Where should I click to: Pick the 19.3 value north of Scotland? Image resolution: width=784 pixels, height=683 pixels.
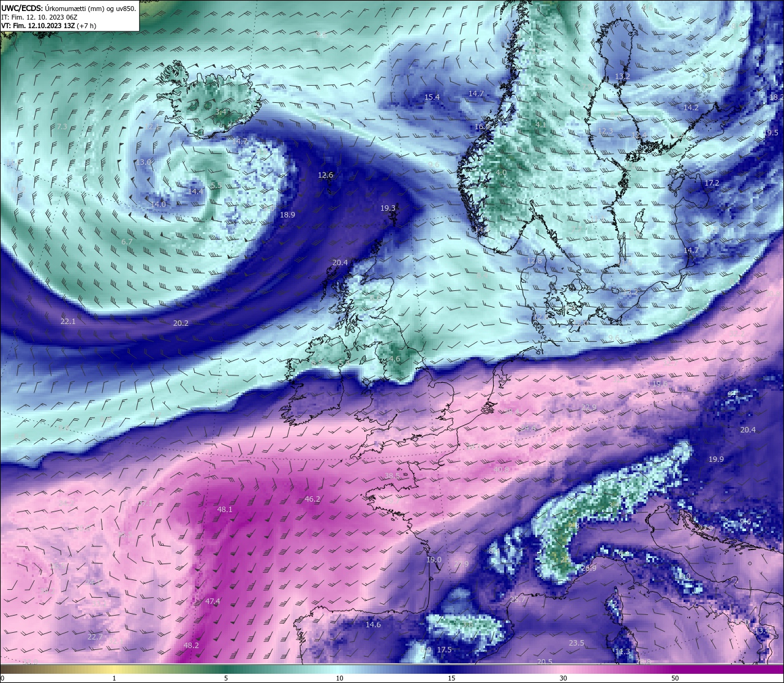388,208
